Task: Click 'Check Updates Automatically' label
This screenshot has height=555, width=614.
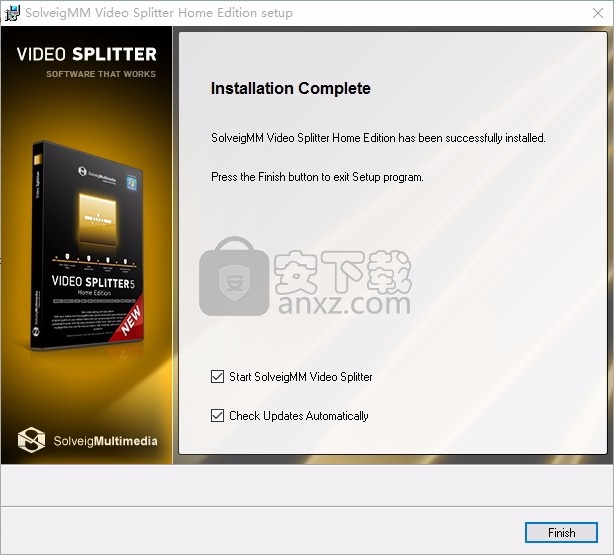Action: 298,416
